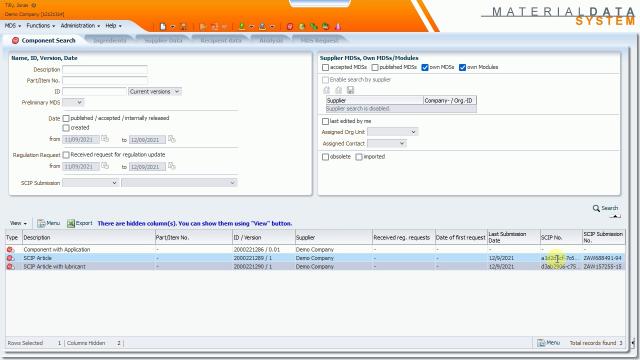
Task: Click the bottom-right Menu icon in status bar
Action: coord(541,343)
